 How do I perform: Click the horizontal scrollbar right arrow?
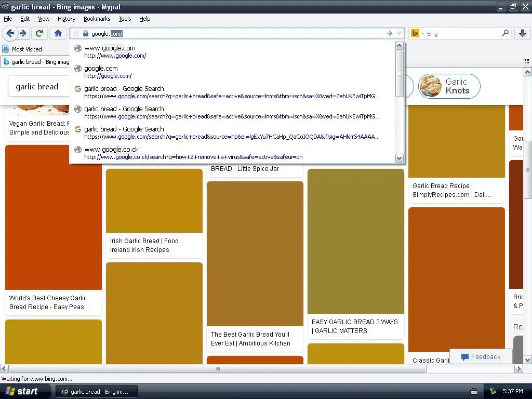pos(518,368)
